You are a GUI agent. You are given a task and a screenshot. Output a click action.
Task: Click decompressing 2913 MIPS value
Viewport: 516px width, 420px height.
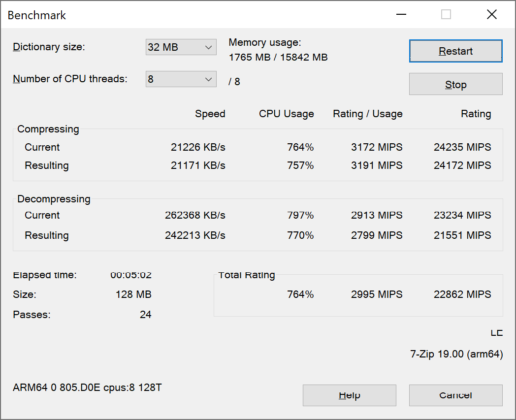377,215
